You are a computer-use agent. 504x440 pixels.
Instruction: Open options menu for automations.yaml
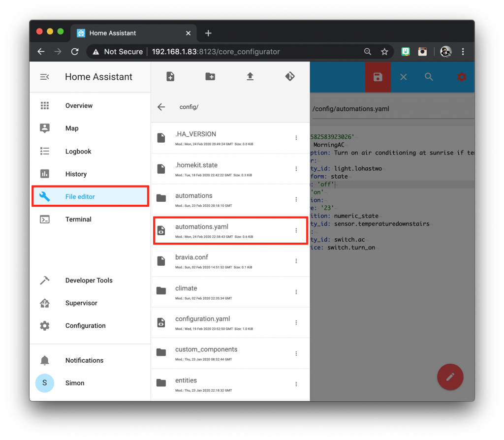click(296, 230)
